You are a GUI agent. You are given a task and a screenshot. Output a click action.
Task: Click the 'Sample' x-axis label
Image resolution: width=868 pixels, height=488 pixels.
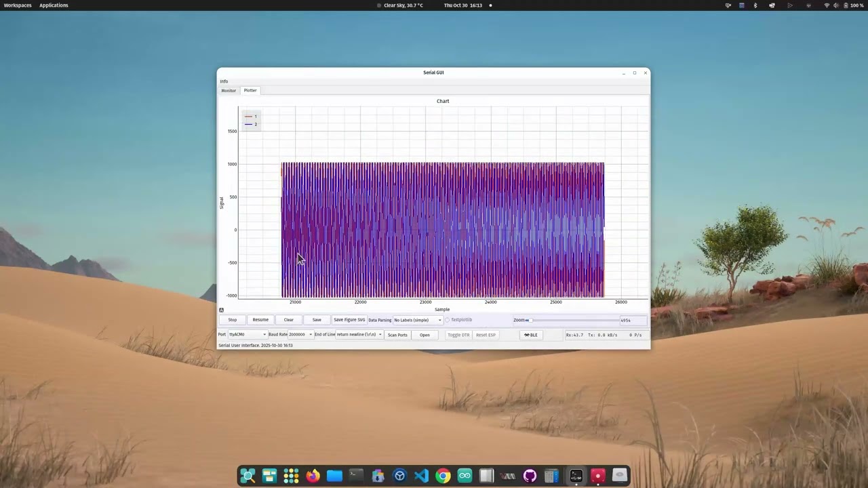(442, 310)
